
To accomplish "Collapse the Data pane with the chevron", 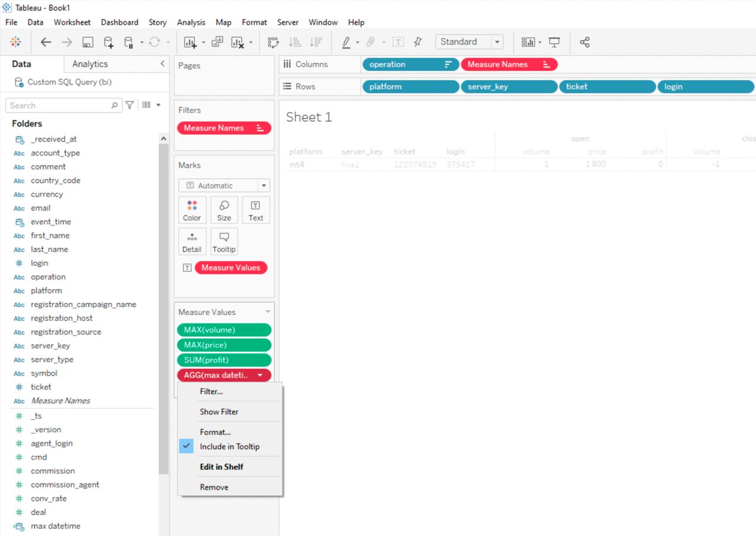I will 162,64.
